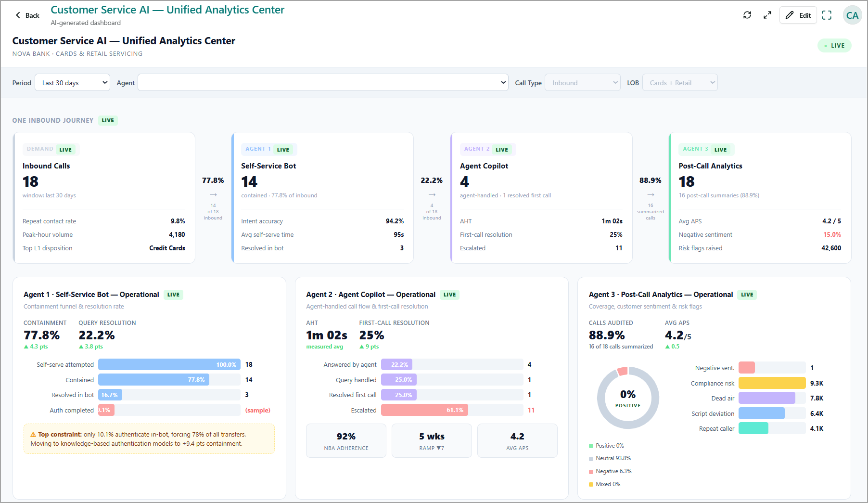This screenshot has width=868, height=503.
Task: Click the 0% POSITIVE donut chart center
Action: coord(628,398)
